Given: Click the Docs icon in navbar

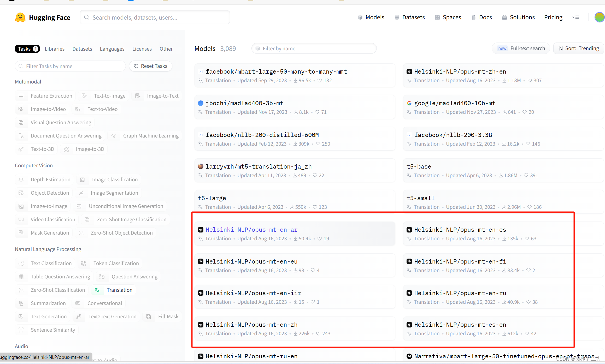Looking at the screenshot, I should point(474,17).
